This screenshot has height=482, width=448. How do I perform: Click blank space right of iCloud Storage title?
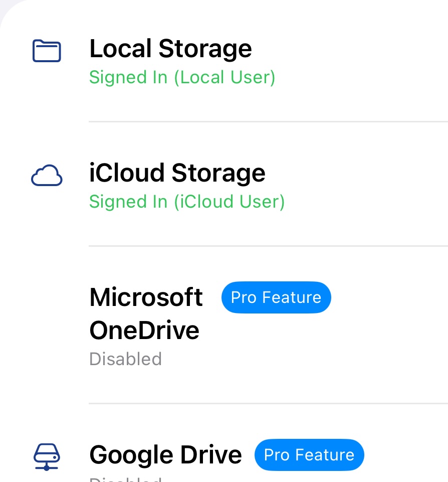pos(356,173)
